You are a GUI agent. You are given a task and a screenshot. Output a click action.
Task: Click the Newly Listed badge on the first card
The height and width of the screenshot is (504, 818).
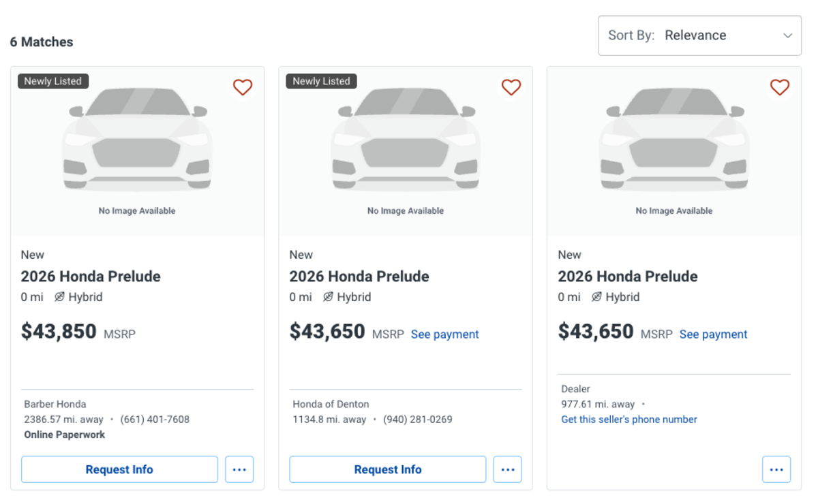(x=52, y=80)
